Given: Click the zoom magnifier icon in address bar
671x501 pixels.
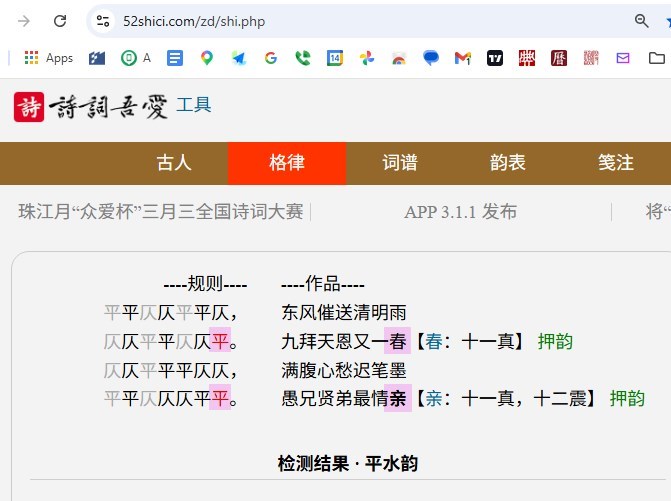Looking at the screenshot, I should (x=641, y=21).
